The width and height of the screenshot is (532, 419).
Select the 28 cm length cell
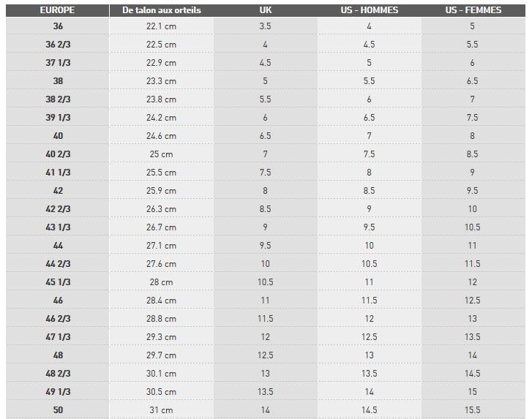pos(161,282)
